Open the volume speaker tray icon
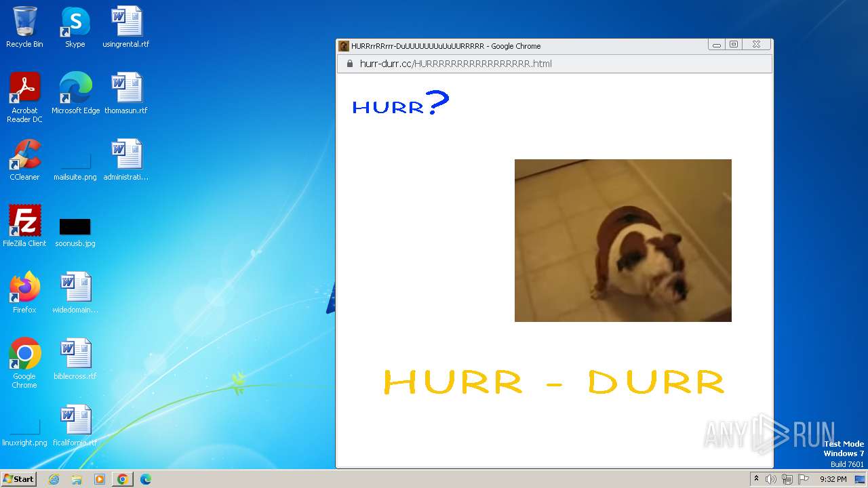Viewport: 868px width, 488px height. tap(770, 479)
